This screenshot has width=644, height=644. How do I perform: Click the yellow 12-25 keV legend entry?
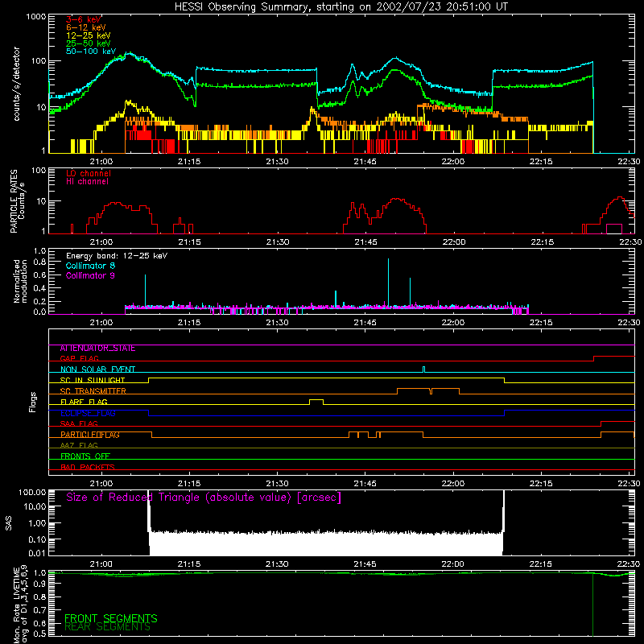pos(89,35)
